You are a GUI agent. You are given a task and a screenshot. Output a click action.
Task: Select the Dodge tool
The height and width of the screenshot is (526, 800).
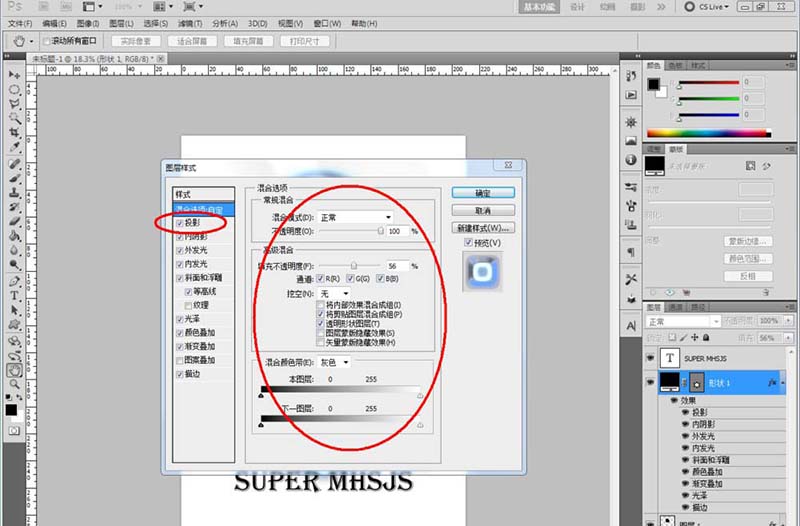click(x=14, y=264)
